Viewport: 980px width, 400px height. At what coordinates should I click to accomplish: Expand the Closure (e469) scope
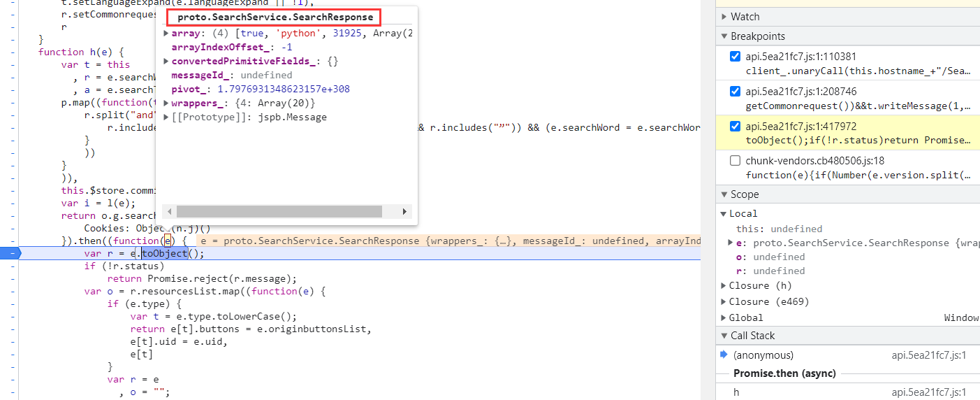pyautogui.click(x=724, y=301)
